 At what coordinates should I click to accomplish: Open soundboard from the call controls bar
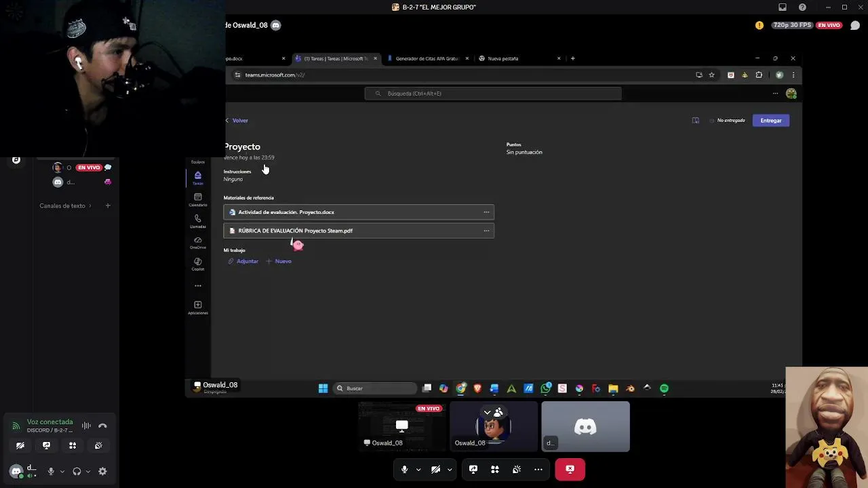tap(516, 469)
